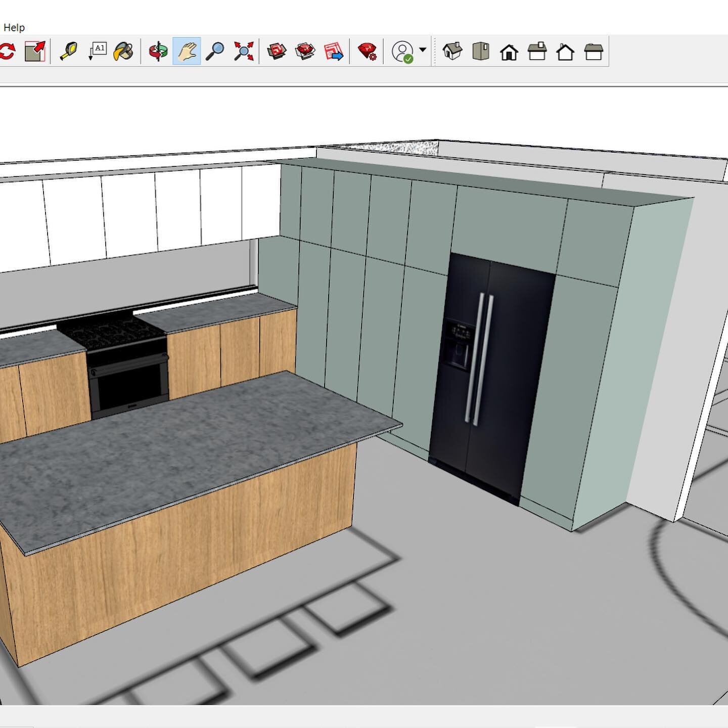Click the signed-in user account icon
This screenshot has width=728, height=728.
point(403,52)
